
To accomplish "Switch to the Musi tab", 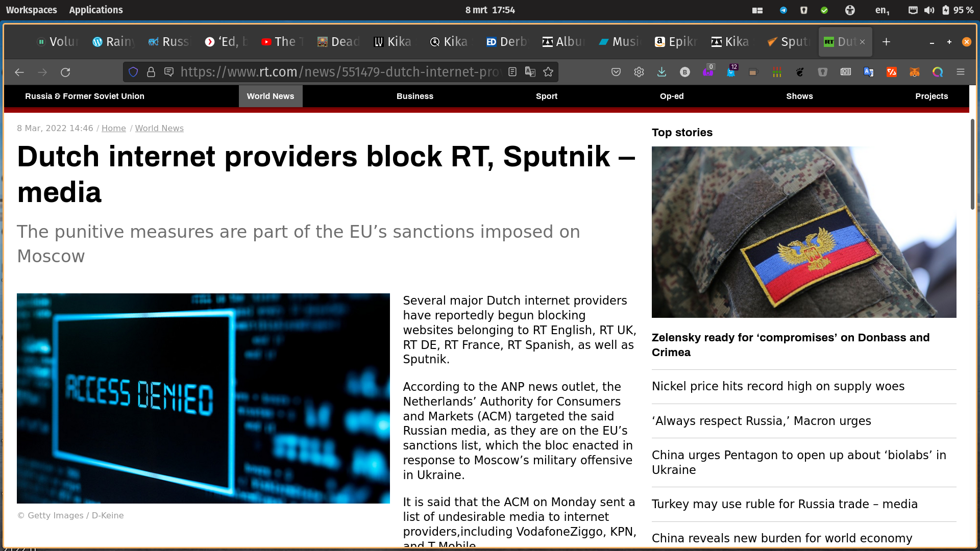I will [620, 42].
